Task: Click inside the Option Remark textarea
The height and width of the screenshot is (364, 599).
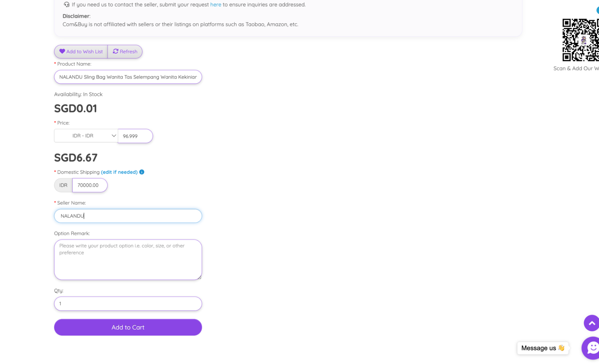Action: pos(128,260)
